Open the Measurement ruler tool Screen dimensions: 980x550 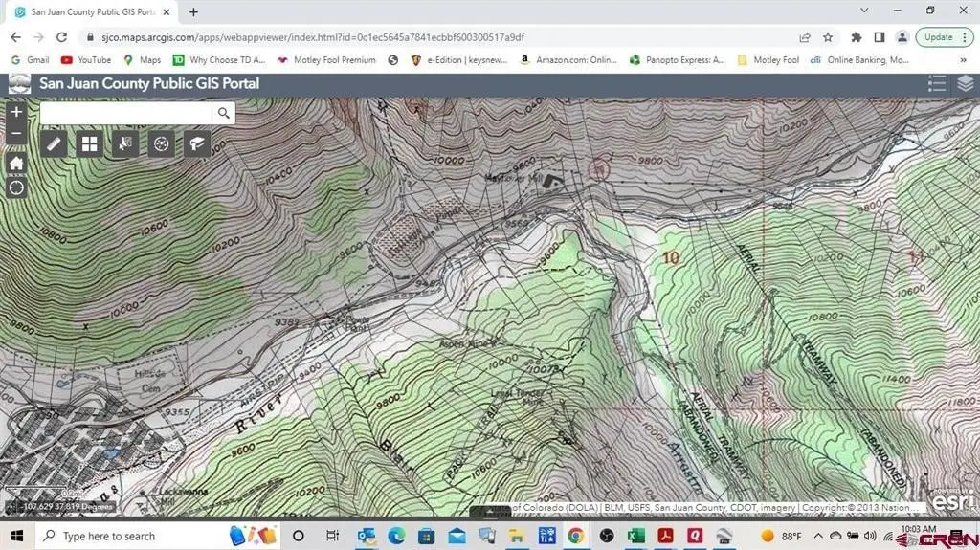point(54,144)
